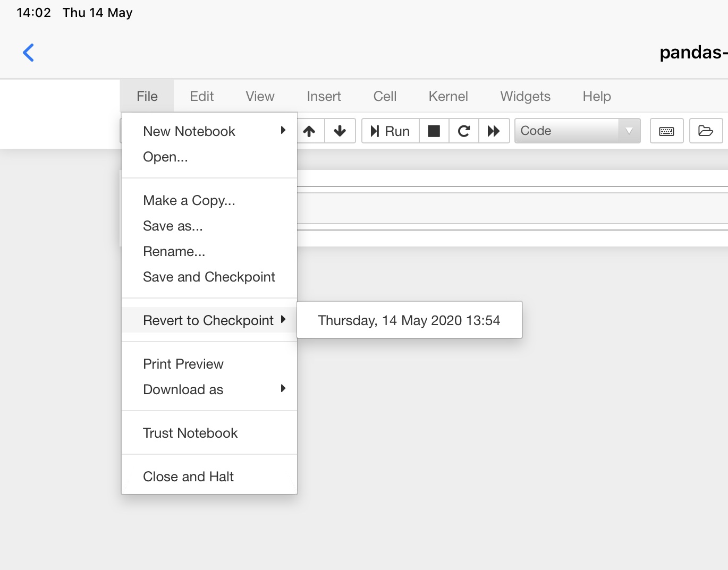Screen dimensions: 728x570
Task: Choose Save and Checkpoint
Action: point(209,277)
